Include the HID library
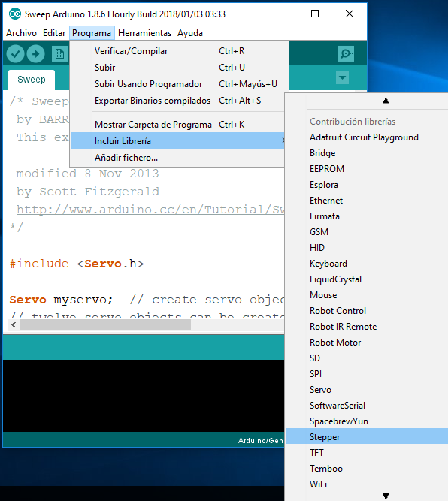Viewport: 448px width, 501px height. coord(367,248)
